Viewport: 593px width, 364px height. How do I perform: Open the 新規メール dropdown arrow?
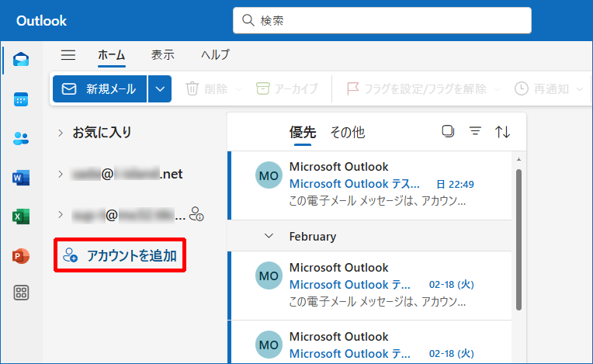[x=160, y=89]
